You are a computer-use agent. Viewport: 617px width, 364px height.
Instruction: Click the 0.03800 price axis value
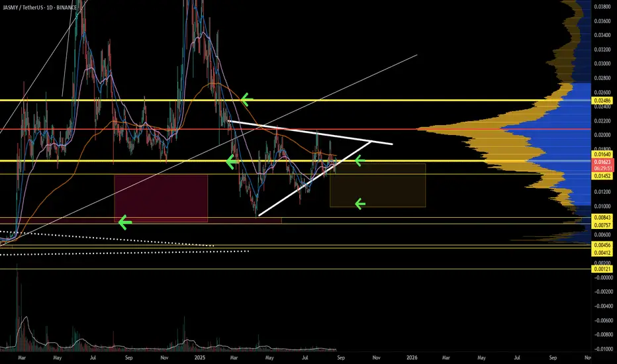(x=603, y=7)
